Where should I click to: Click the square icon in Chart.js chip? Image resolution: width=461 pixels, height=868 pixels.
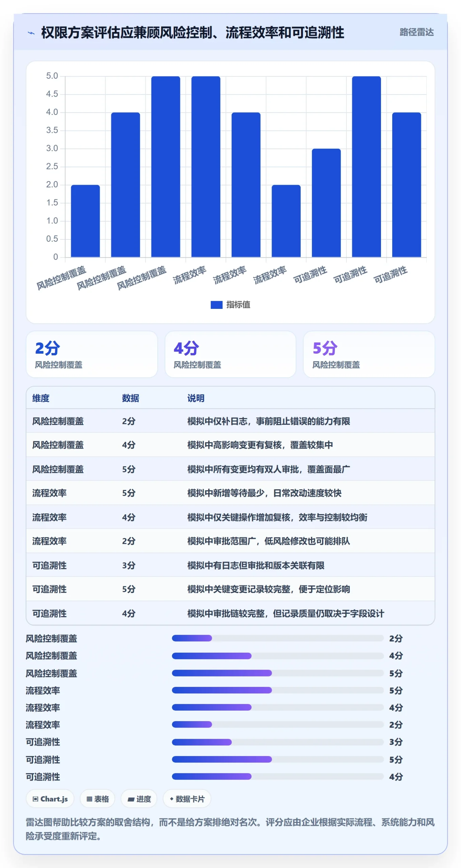click(35, 799)
